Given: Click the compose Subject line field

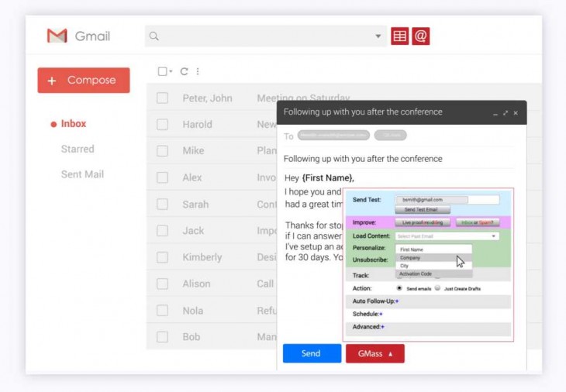Looking at the screenshot, I should click(399, 159).
